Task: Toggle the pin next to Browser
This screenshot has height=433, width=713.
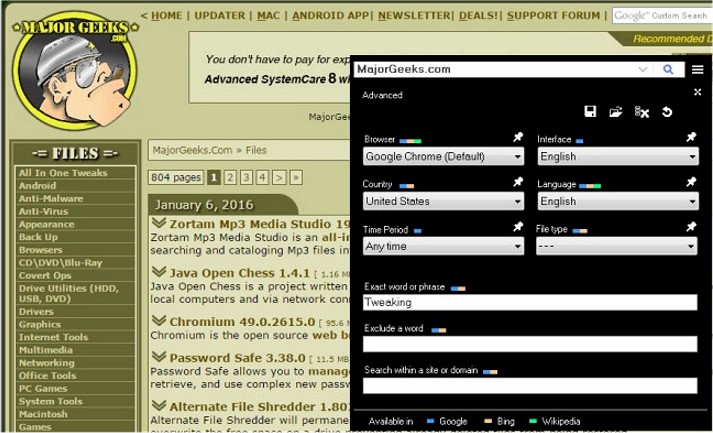Action: click(x=518, y=137)
